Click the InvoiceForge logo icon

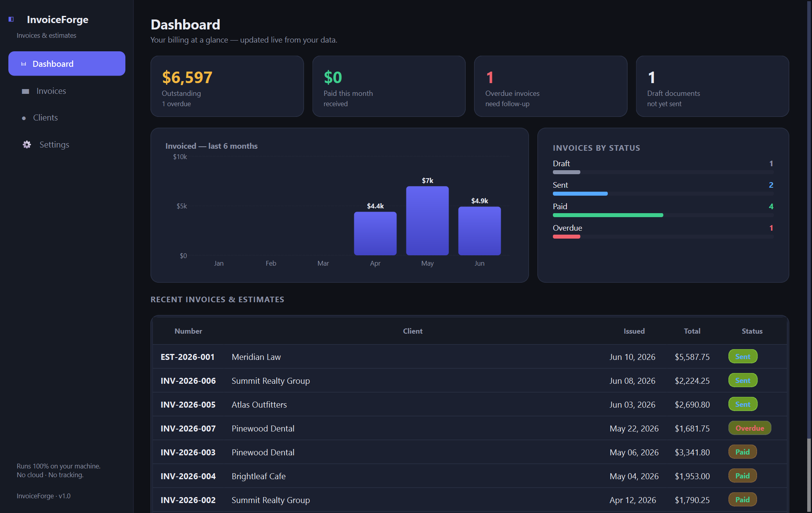[x=11, y=19]
